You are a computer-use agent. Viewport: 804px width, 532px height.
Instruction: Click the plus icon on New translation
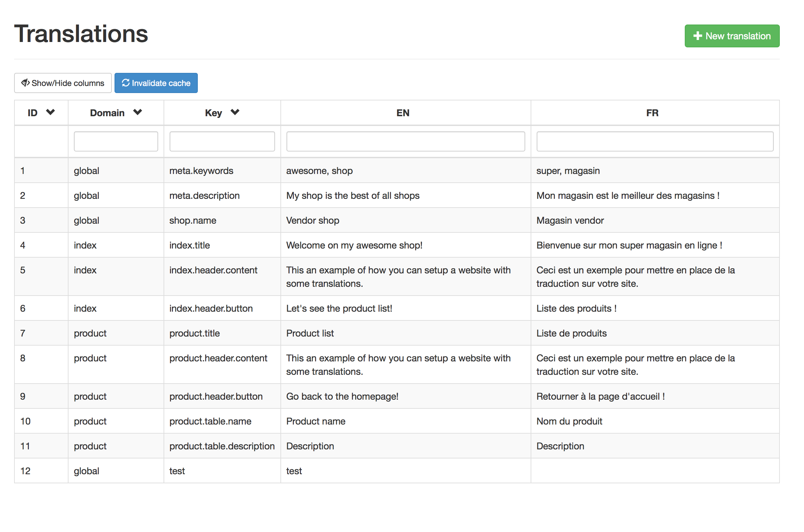click(697, 36)
